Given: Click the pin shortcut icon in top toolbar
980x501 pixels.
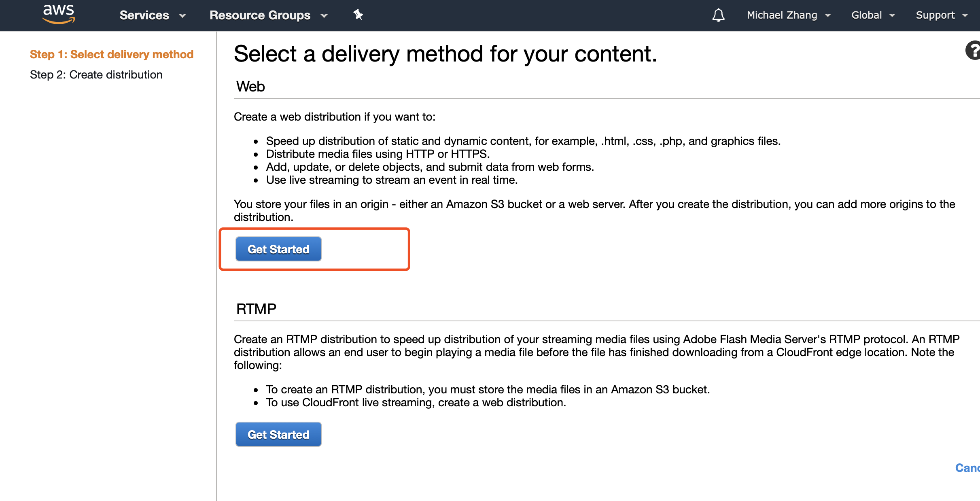Looking at the screenshot, I should [358, 15].
